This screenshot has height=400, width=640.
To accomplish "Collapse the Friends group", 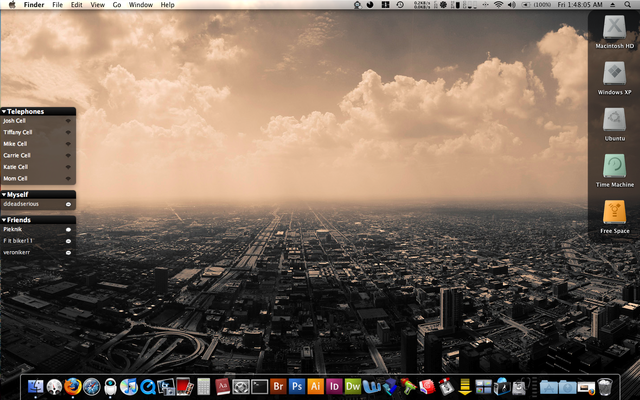I will click(x=4, y=220).
